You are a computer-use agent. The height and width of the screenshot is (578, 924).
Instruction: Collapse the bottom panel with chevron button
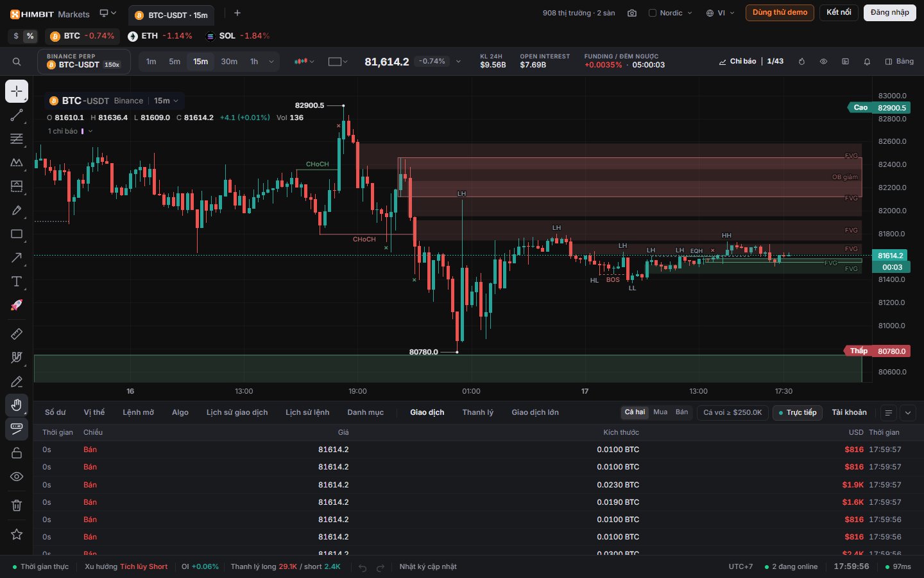coord(907,413)
